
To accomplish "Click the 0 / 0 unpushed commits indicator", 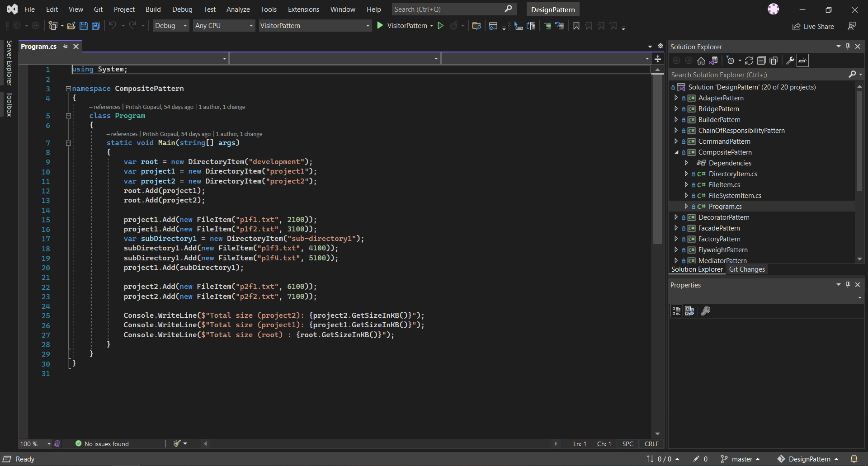I will pos(663,459).
